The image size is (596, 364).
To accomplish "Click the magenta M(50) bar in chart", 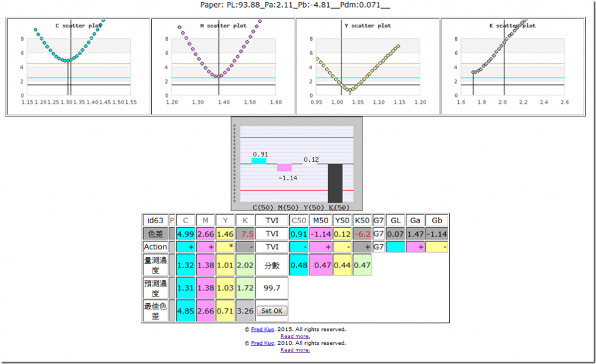I will click(x=284, y=168).
